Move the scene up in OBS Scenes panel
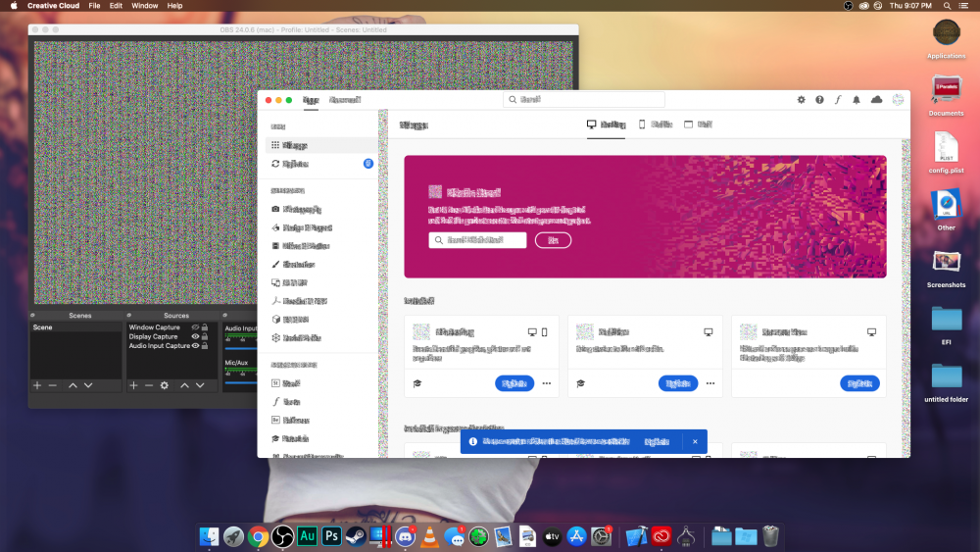This screenshot has height=552, width=980. [x=73, y=385]
